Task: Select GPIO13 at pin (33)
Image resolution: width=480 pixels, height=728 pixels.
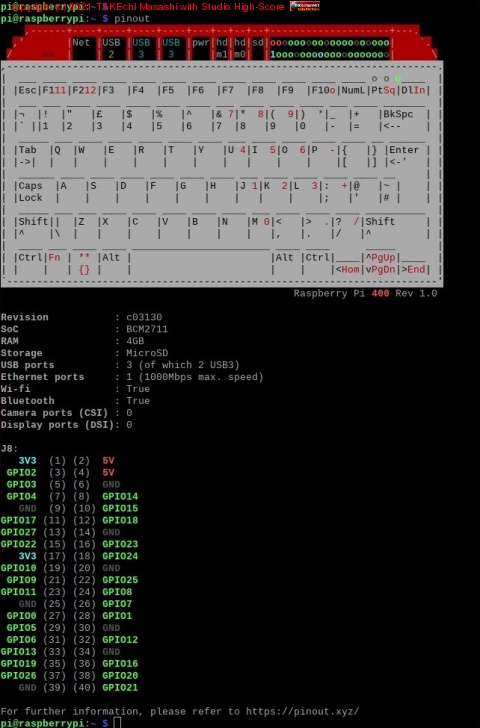Action: tap(18, 652)
